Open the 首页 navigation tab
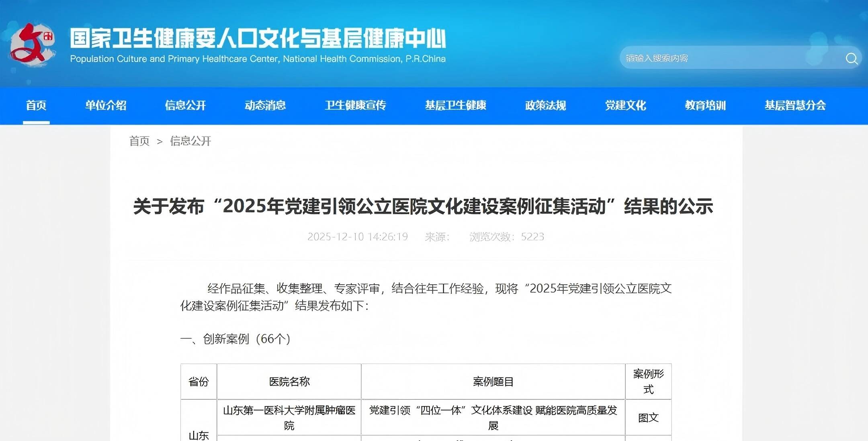Viewport: 868px width, 441px height. point(36,105)
